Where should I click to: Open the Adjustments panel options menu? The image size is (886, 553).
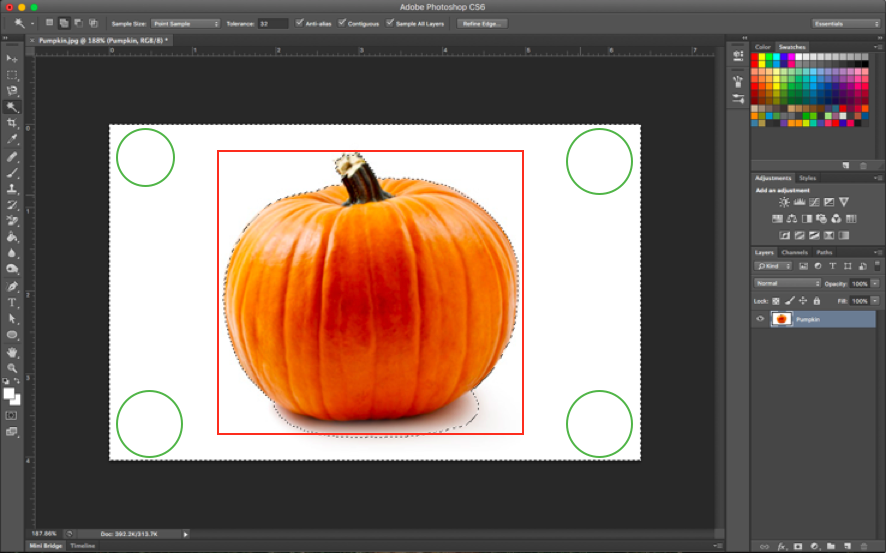point(878,178)
